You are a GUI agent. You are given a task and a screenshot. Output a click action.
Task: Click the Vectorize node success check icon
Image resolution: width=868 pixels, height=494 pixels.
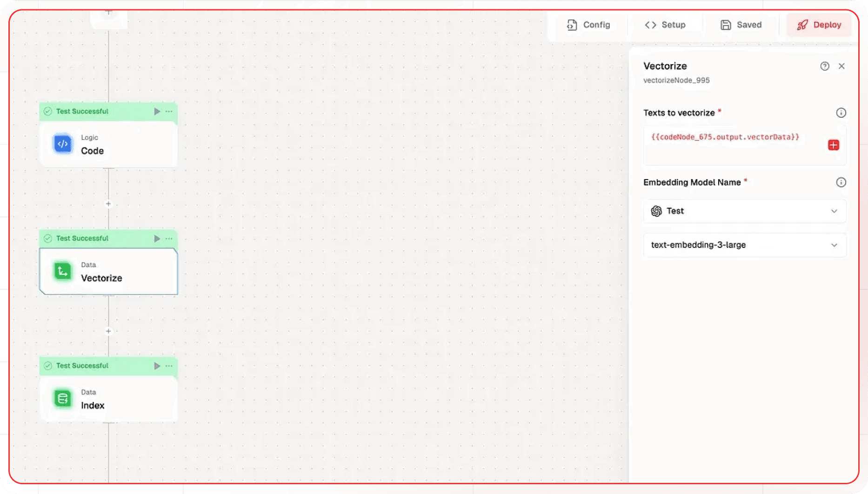(47, 238)
